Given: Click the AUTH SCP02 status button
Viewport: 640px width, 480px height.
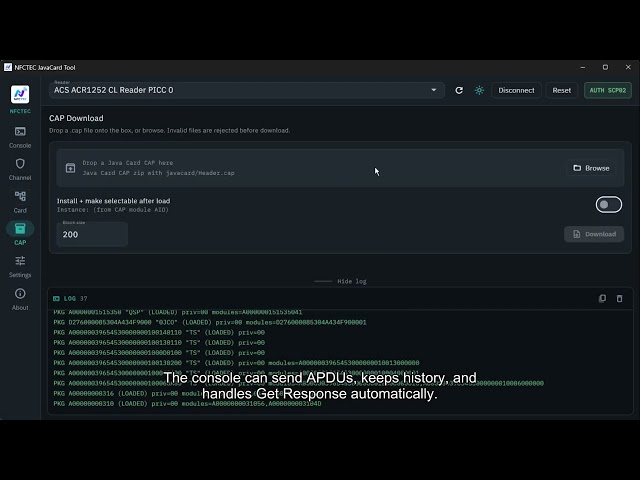Looking at the screenshot, I should 608,90.
